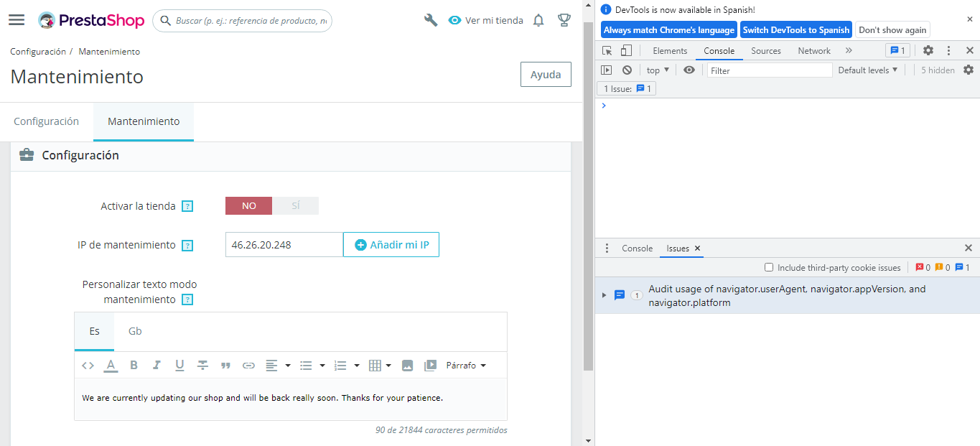Insert blockquote in editor
The height and width of the screenshot is (446, 980).
pyautogui.click(x=225, y=366)
